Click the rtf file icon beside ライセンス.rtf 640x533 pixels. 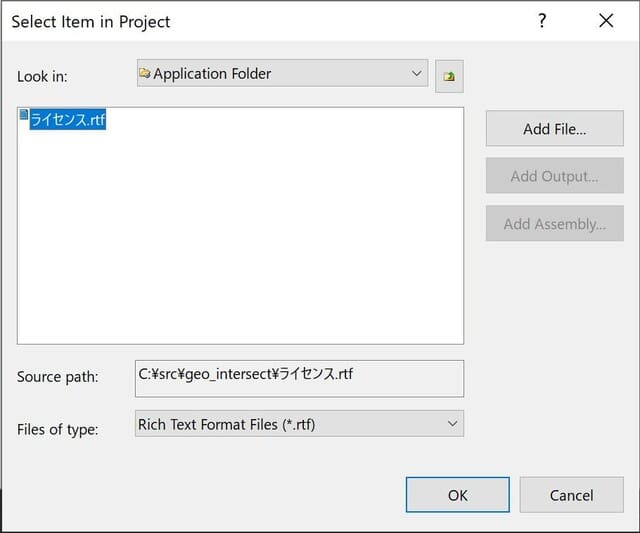click(x=24, y=116)
